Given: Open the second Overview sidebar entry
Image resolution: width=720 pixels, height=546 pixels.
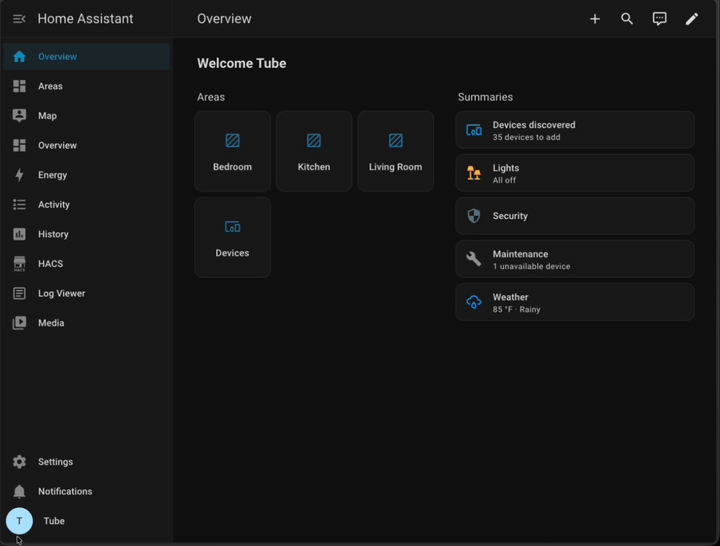Looking at the screenshot, I should coord(86,145).
